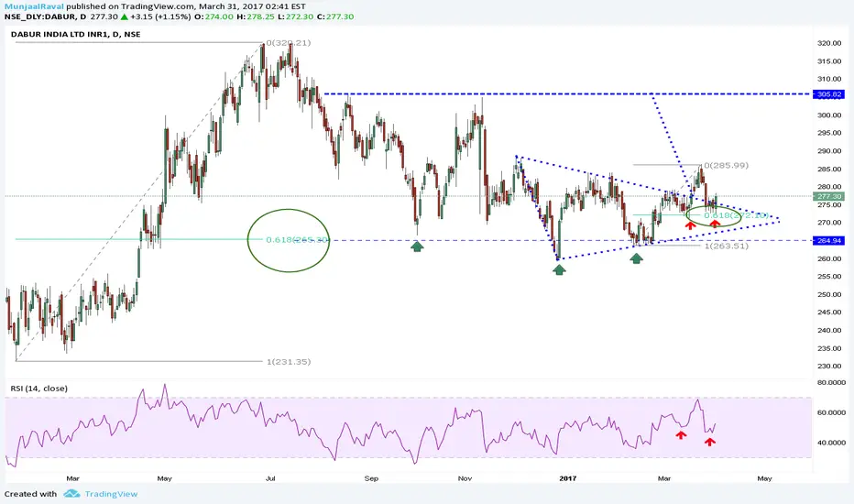
Task: Click the C:277.30 close value
Action: [x=335, y=16]
